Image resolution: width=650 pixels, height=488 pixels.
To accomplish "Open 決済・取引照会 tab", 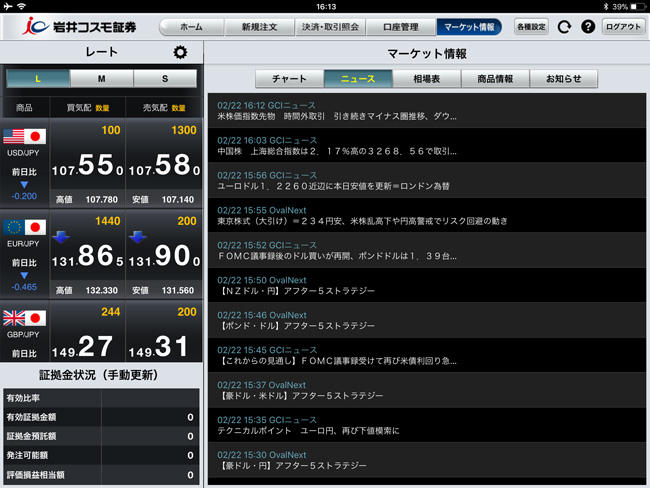I will point(330,27).
